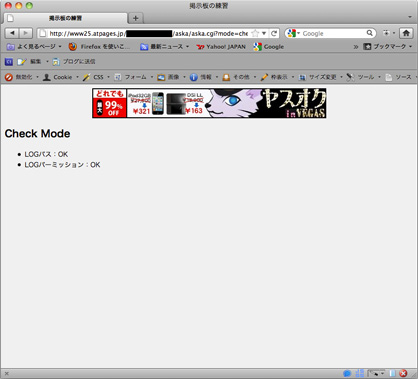Select the URL address bar
The height and width of the screenshot is (379, 418).
[x=148, y=33]
